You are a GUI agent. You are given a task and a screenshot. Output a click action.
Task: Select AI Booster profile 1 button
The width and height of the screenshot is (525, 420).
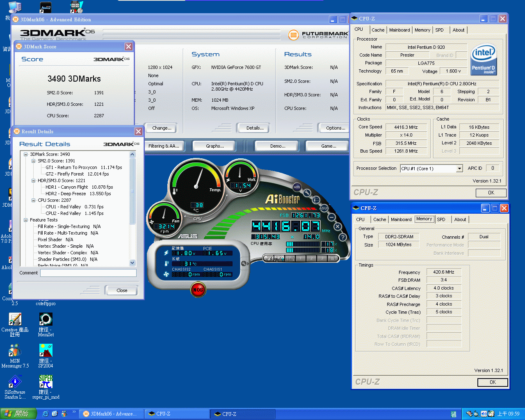click(301, 258)
